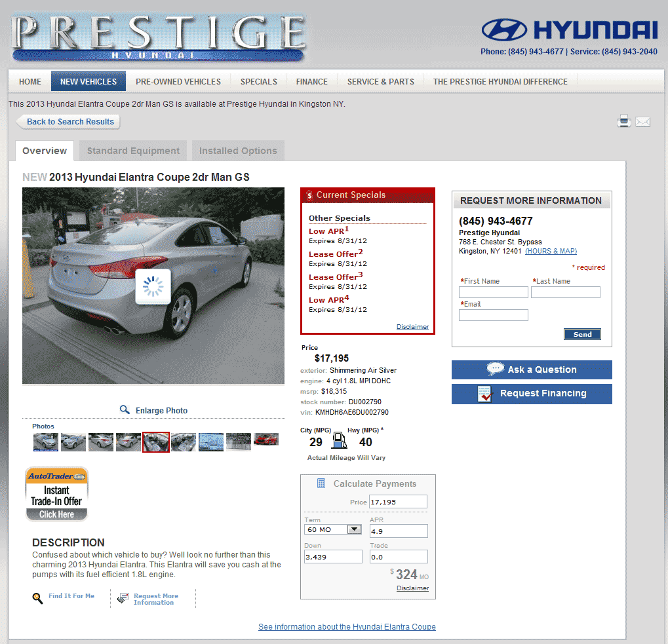Switch to the Installed Options tab
668x644 pixels.
(238, 151)
